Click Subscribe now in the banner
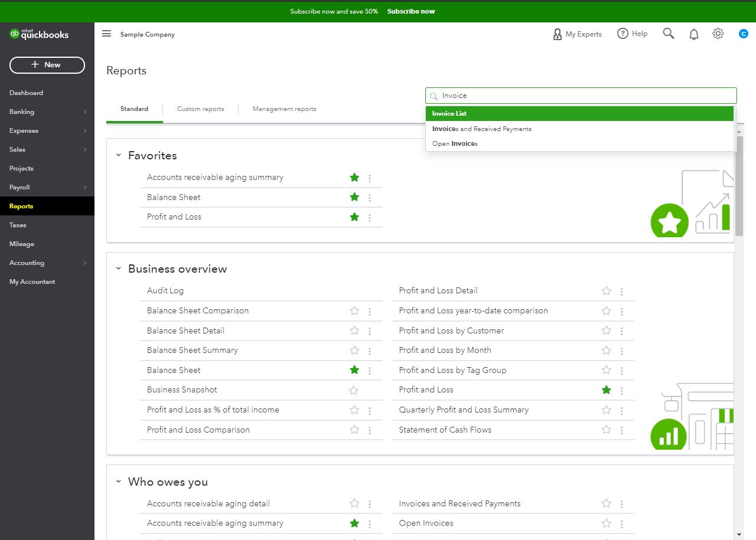This screenshot has height=540, width=756. pos(411,11)
